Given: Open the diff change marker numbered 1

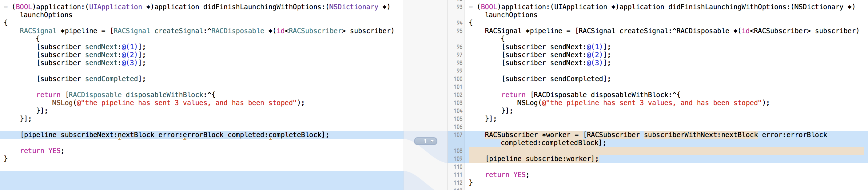Looking at the screenshot, I should point(425,141).
